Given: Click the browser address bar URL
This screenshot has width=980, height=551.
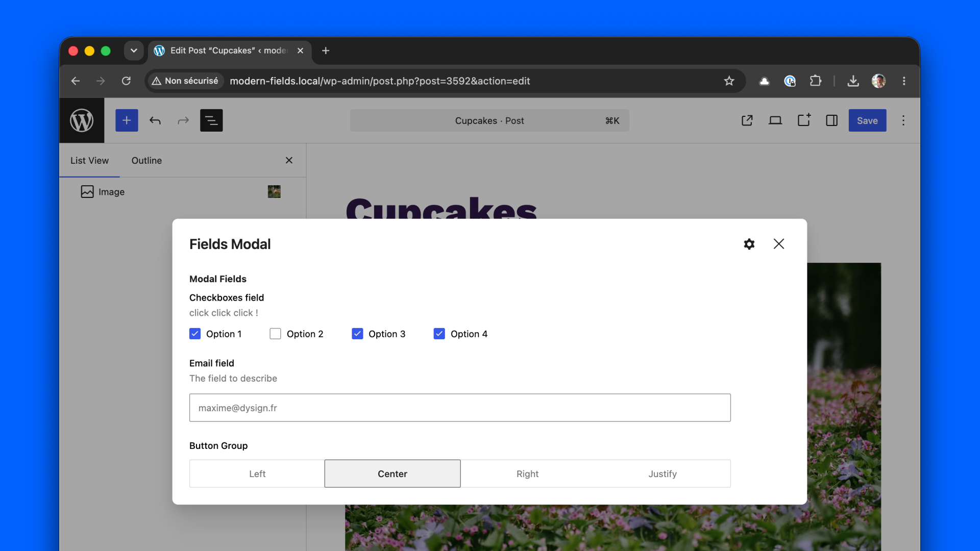Looking at the screenshot, I should click(x=380, y=81).
